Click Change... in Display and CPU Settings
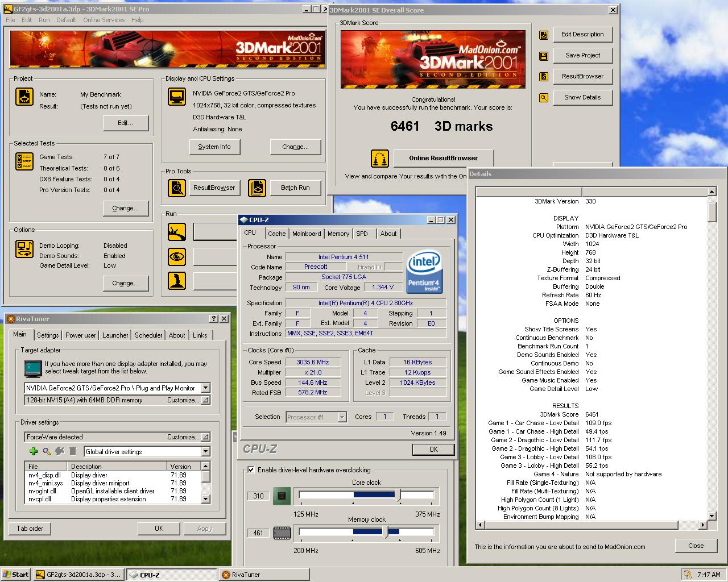Image resolution: width=728 pixels, height=582 pixels. tap(295, 147)
